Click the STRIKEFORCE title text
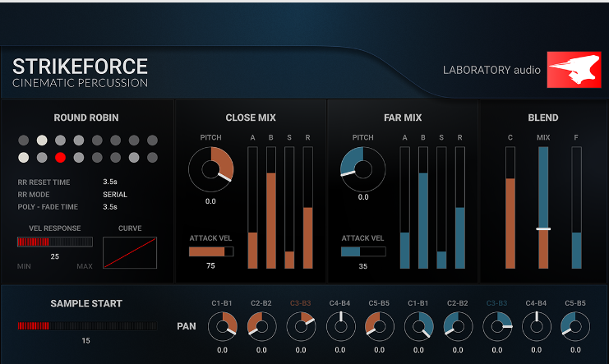This screenshot has height=364, width=609. [80, 67]
